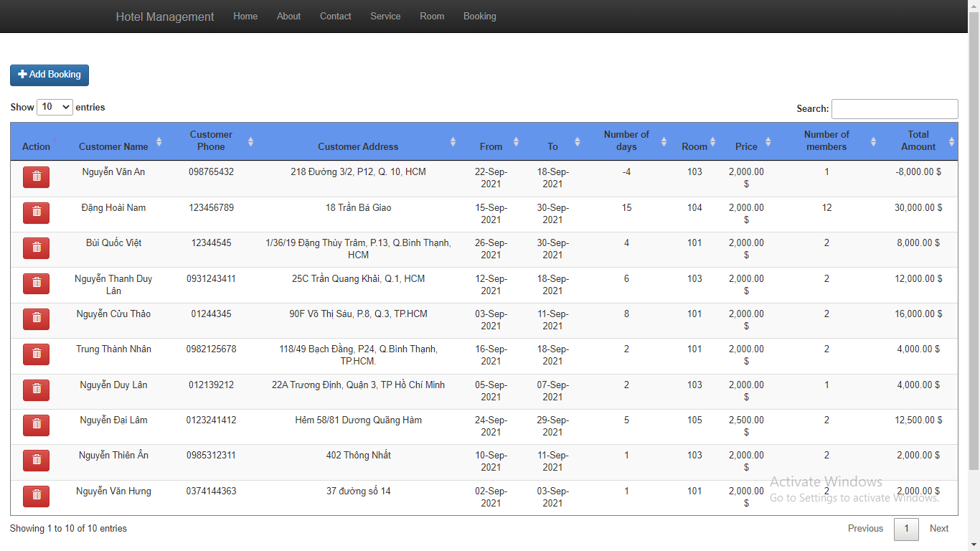The width and height of the screenshot is (980, 551).
Task: Remove Nguyễn Thiên Ân's booking entry
Action: [x=36, y=460]
